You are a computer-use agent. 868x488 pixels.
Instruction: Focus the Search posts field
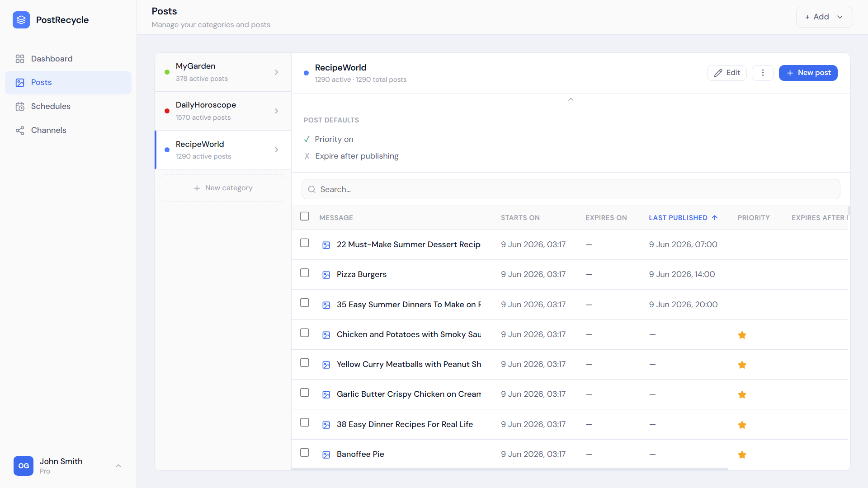(x=571, y=189)
